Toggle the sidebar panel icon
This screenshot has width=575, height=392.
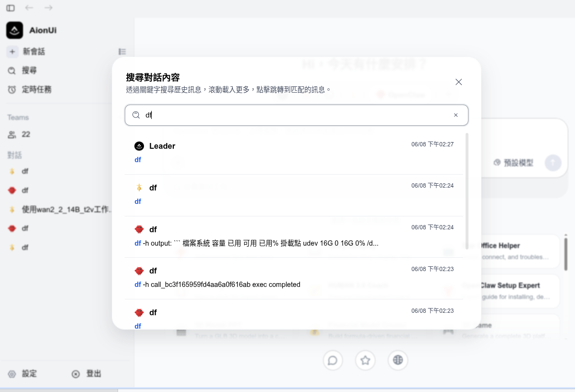[x=11, y=8]
